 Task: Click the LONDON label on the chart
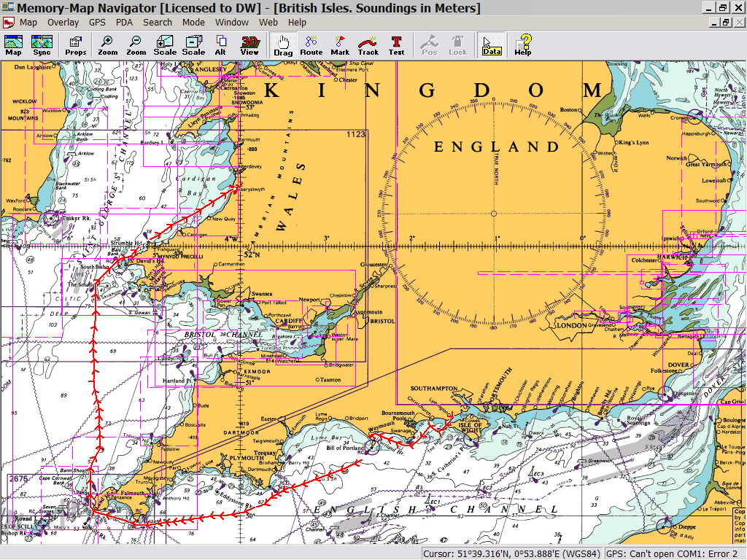572,326
